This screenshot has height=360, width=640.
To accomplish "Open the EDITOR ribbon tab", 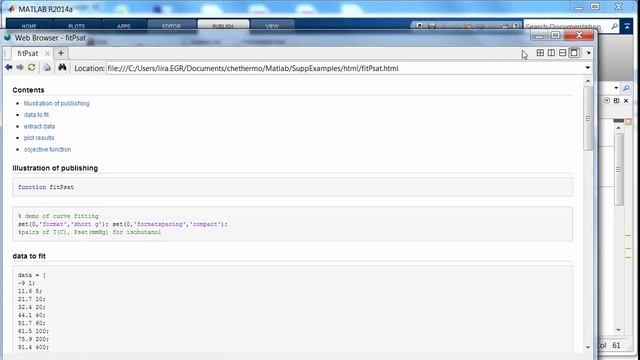I will tap(171, 26).
